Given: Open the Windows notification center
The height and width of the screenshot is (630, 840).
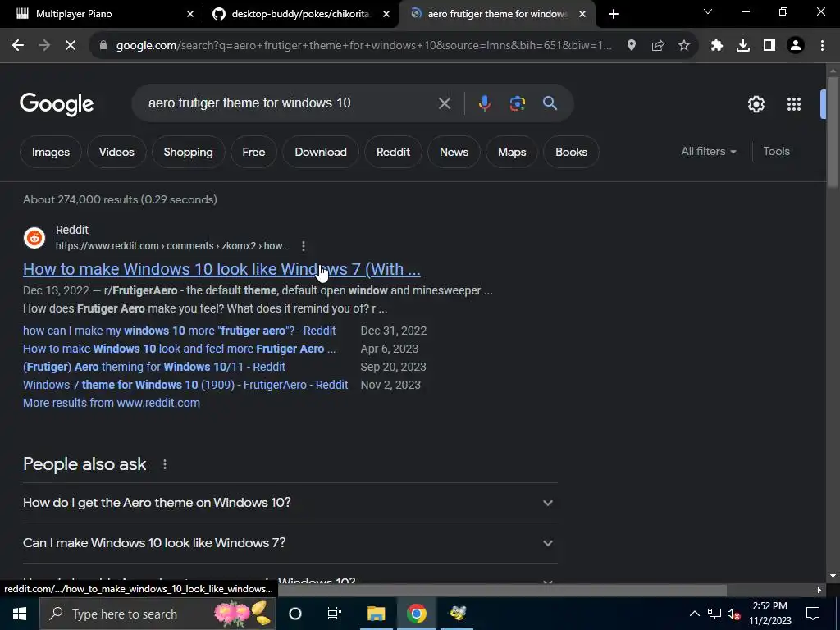Looking at the screenshot, I should 813,614.
